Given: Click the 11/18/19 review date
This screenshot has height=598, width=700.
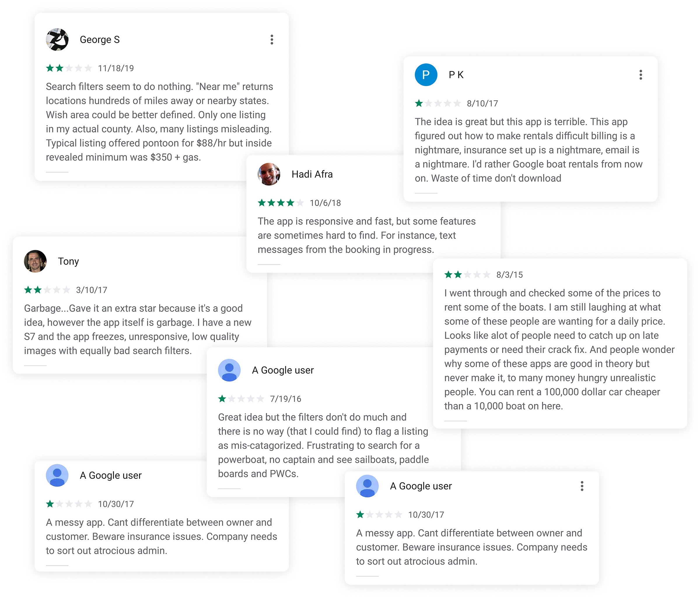Looking at the screenshot, I should [116, 68].
